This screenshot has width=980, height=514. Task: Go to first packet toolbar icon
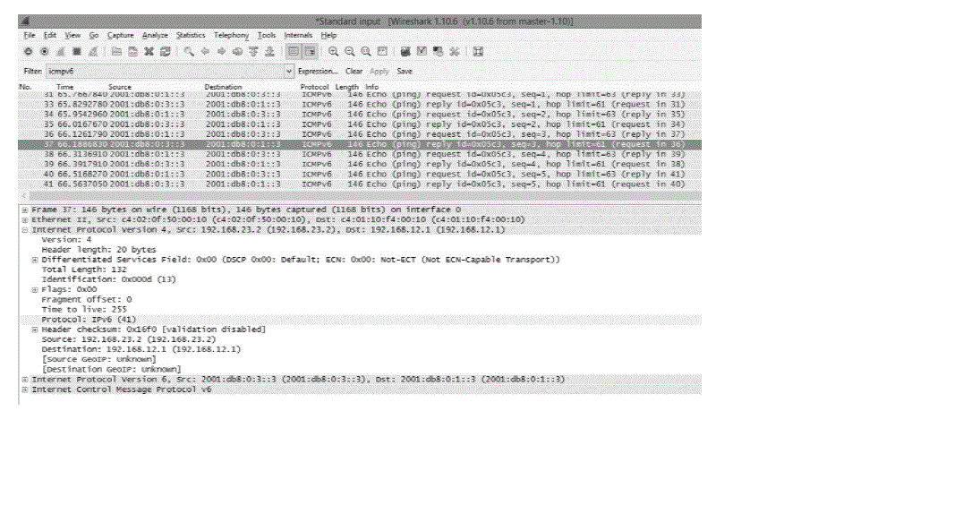point(253,52)
